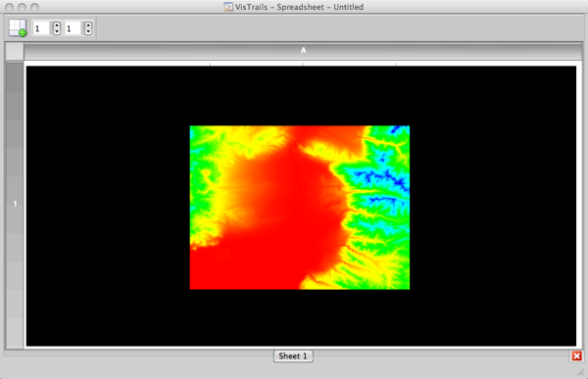This screenshot has width=588, height=379.
Task: Click the window zoom button
Action: pyautogui.click(x=34, y=7)
